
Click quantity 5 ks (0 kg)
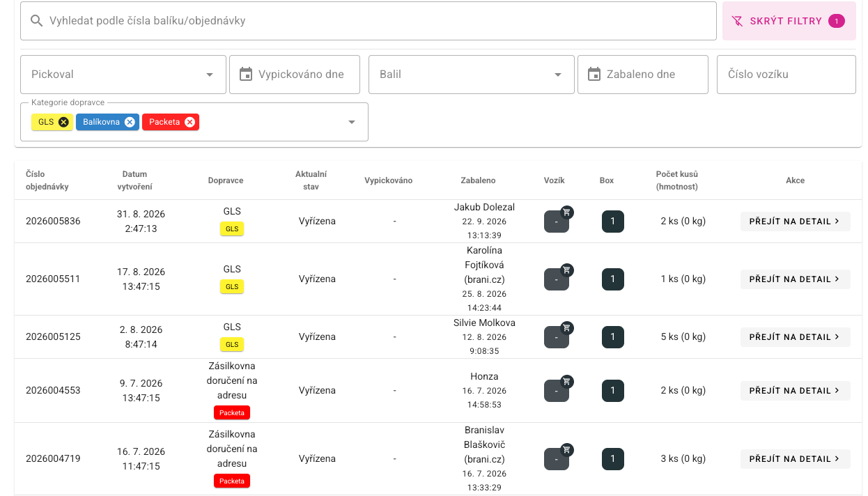click(683, 337)
